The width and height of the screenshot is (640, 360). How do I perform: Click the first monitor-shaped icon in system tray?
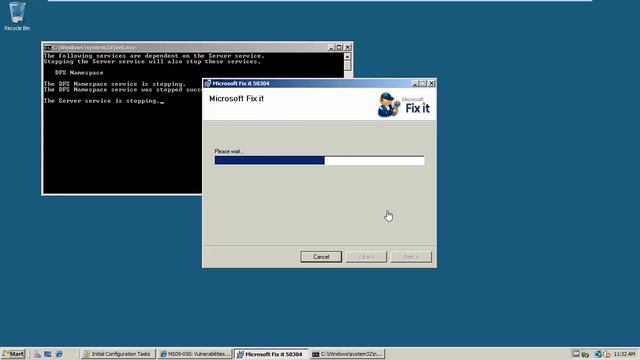[x=576, y=354]
